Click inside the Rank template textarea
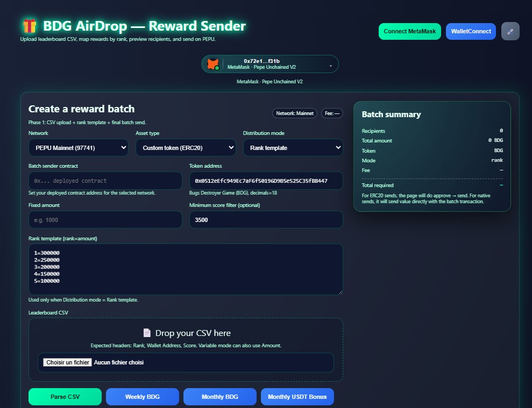 click(186, 269)
